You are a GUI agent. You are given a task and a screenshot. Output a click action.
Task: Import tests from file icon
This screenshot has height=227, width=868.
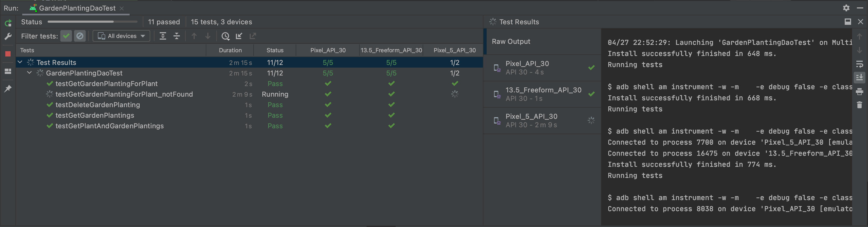click(x=239, y=36)
